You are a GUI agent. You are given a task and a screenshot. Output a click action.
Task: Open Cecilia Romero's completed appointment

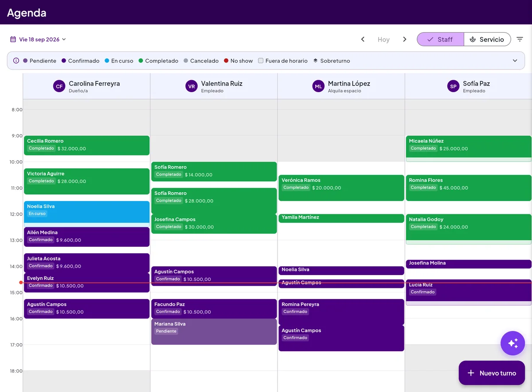(x=87, y=145)
